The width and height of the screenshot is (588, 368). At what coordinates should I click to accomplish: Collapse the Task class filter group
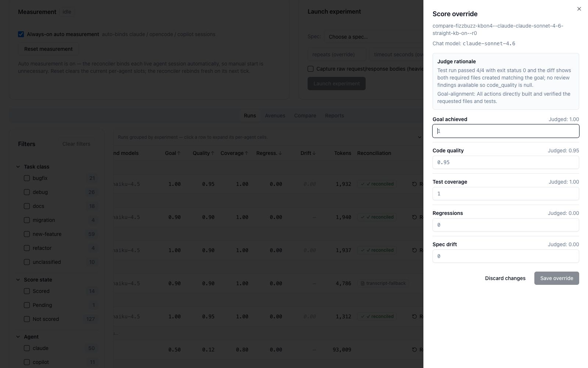pyautogui.click(x=18, y=167)
